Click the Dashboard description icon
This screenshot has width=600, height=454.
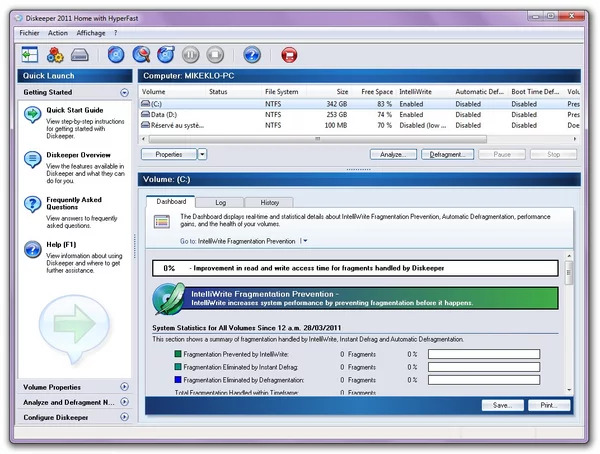[162, 221]
